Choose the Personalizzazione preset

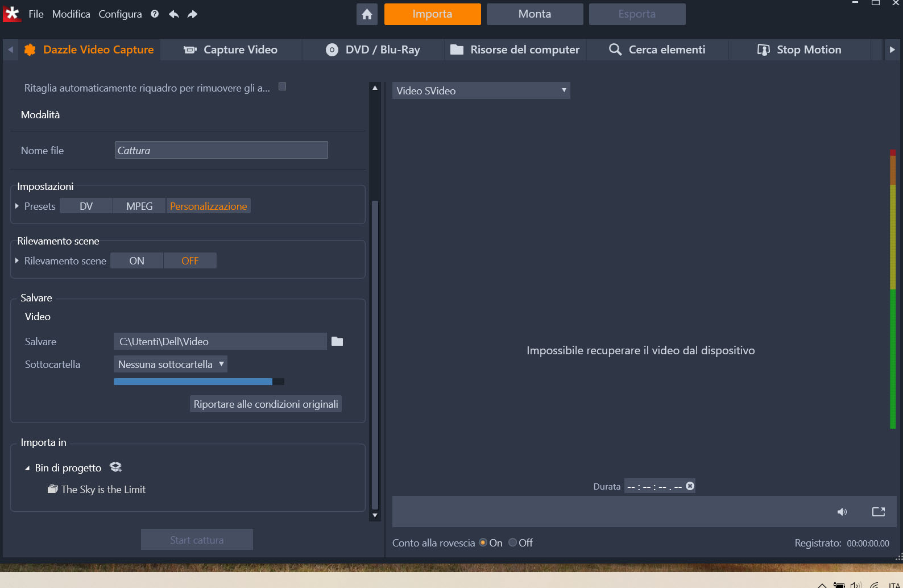click(x=208, y=206)
